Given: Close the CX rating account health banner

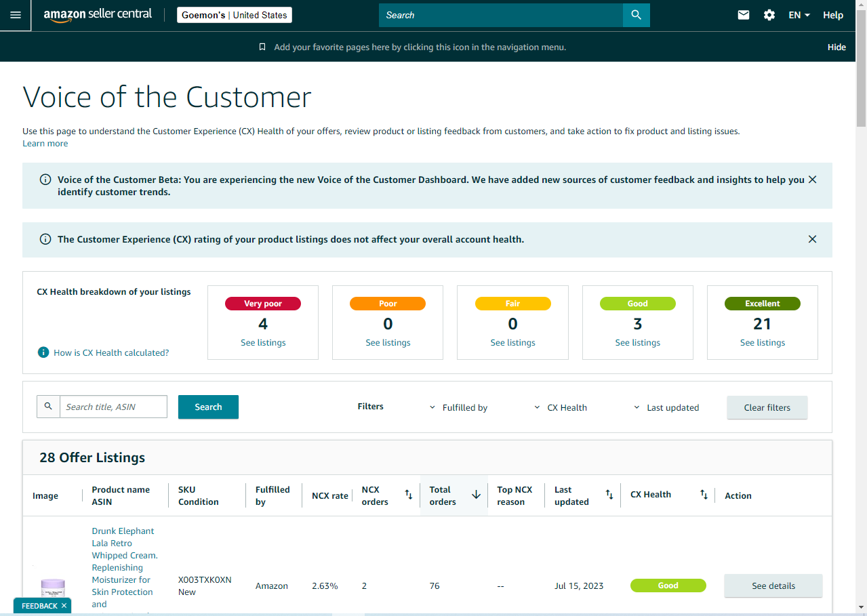Looking at the screenshot, I should [812, 239].
